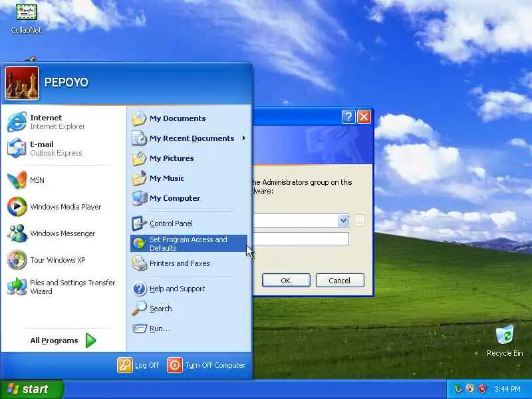532x399 pixels.
Task: Expand All Programs green arrow
Action: pyautogui.click(x=90, y=340)
